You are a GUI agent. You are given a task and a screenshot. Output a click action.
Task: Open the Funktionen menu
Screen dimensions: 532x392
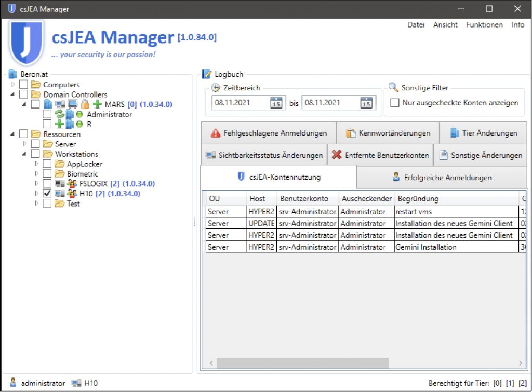tap(484, 24)
